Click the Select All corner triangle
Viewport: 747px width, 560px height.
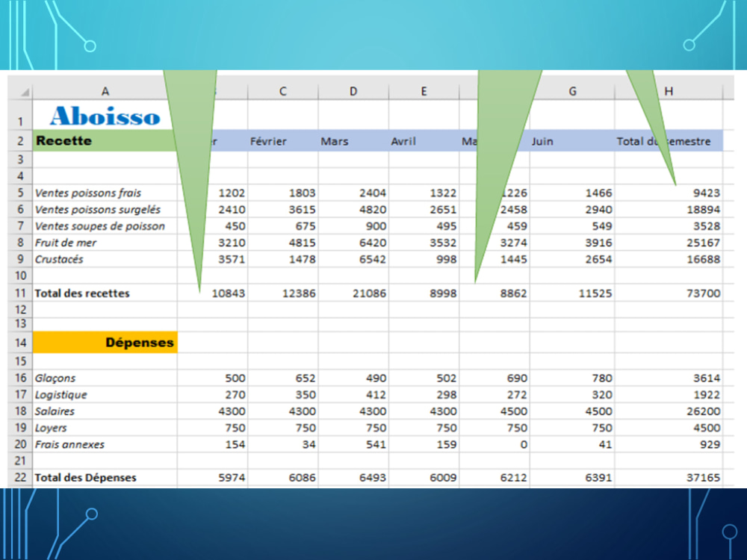pos(25,91)
